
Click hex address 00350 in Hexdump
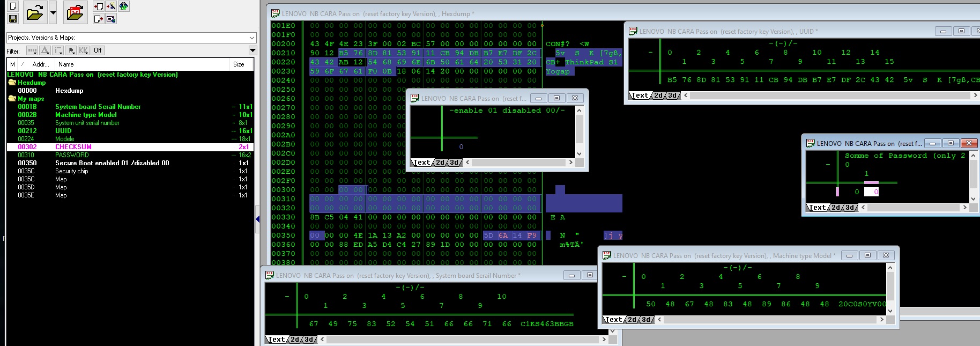tap(283, 235)
